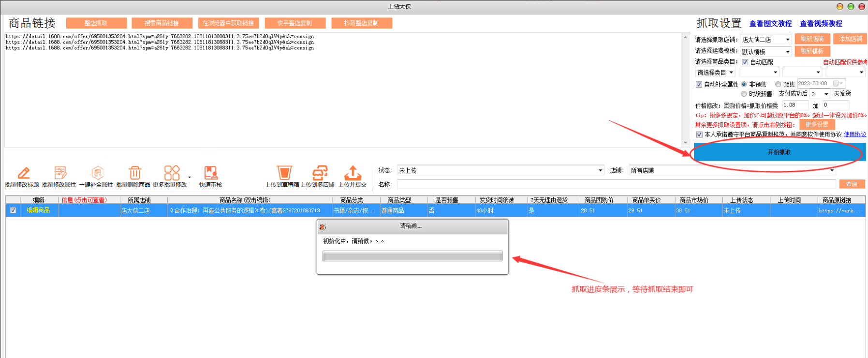Click 上传并提交 upload icon

(x=353, y=173)
